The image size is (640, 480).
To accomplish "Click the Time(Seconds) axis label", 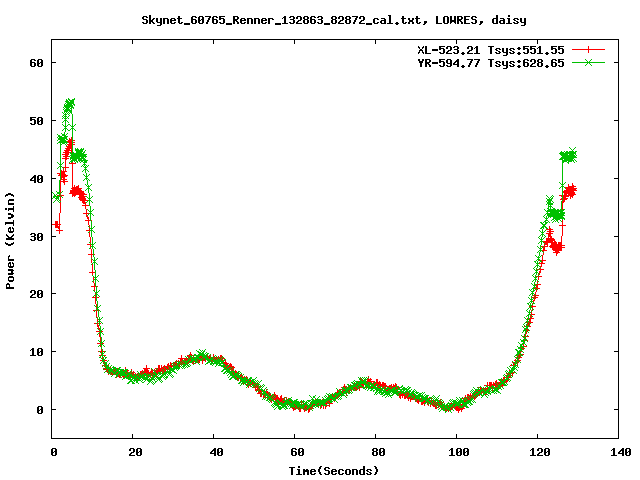I will (x=333, y=471).
